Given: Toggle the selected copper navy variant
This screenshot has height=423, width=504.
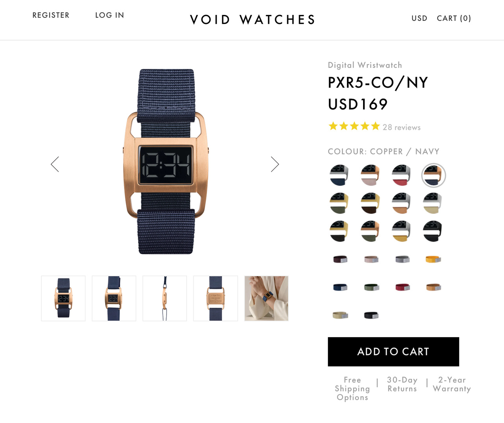Looking at the screenshot, I should coord(433,175).
